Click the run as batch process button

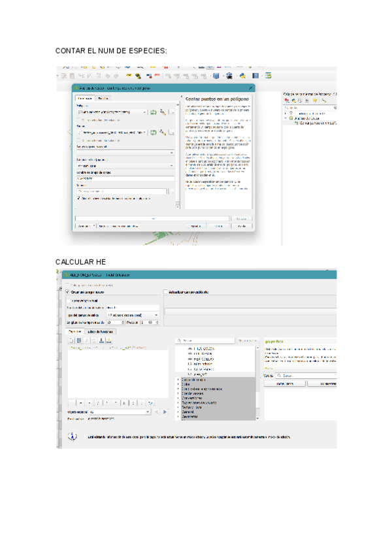tap(119, 226)
